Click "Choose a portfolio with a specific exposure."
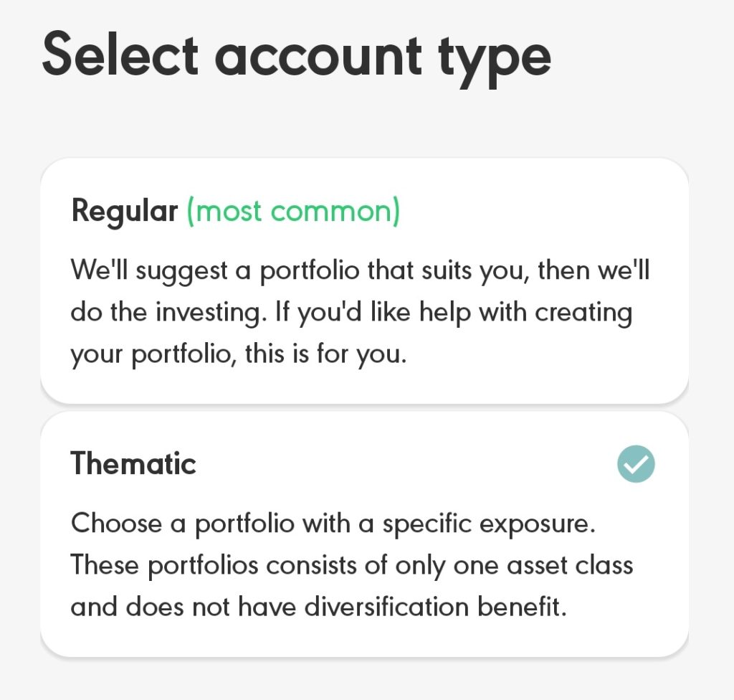This screenshot has height=700, width=734. pos(333,524)
